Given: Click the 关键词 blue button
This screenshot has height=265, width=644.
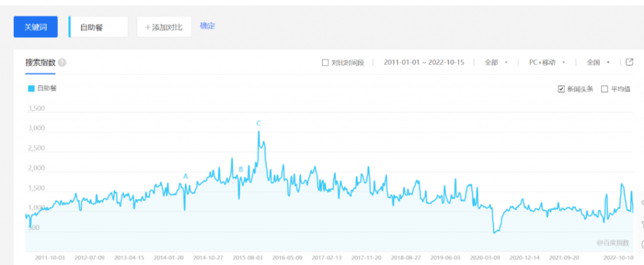Looking at the screenshot, I should pyautogui.click(x=36, y=27).
